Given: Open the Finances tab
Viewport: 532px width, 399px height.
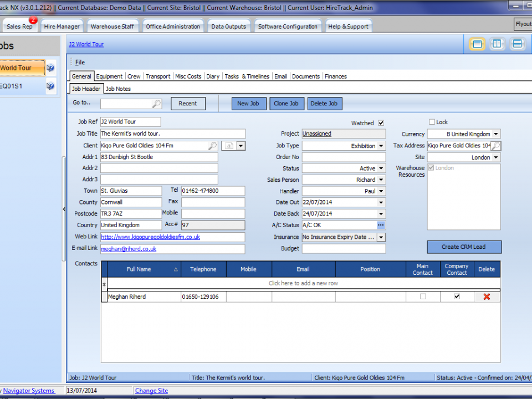Looking at the screenshot, I should (x=335, y=76).
